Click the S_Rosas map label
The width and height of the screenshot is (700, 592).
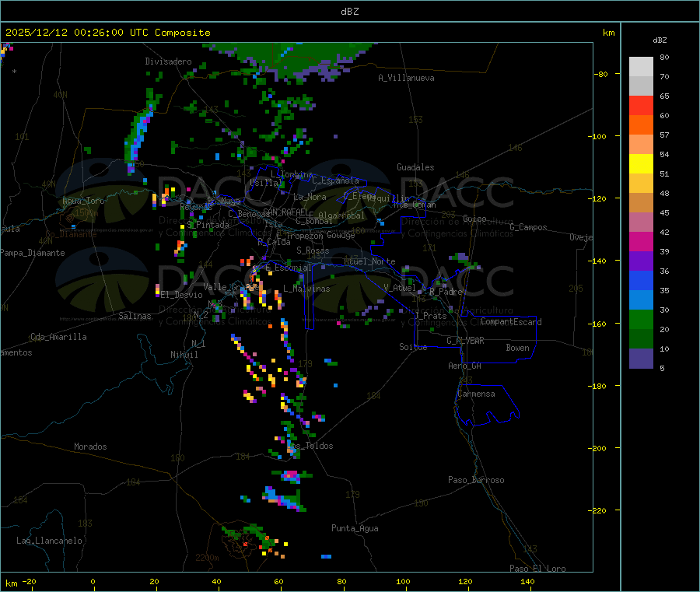(313, 250)
